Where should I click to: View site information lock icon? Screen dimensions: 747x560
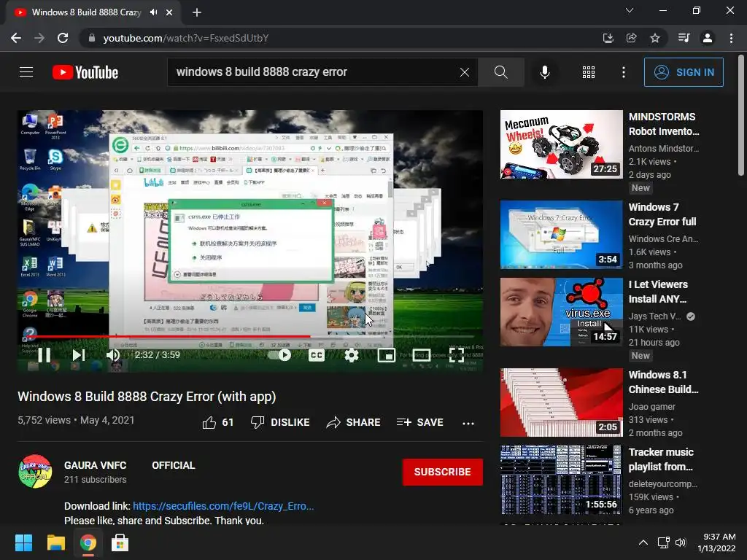click(x=91, y=38)
